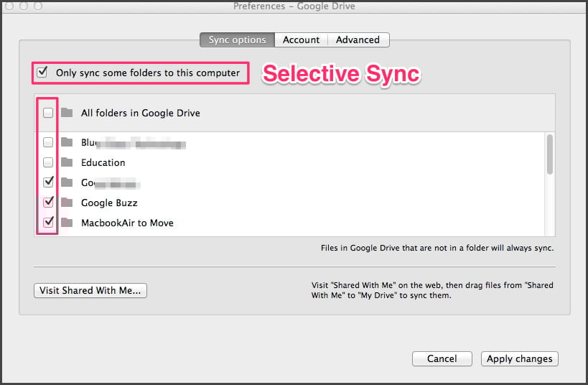
Task: Click the Google Buzz folder icon
Action: coord(67,203)
